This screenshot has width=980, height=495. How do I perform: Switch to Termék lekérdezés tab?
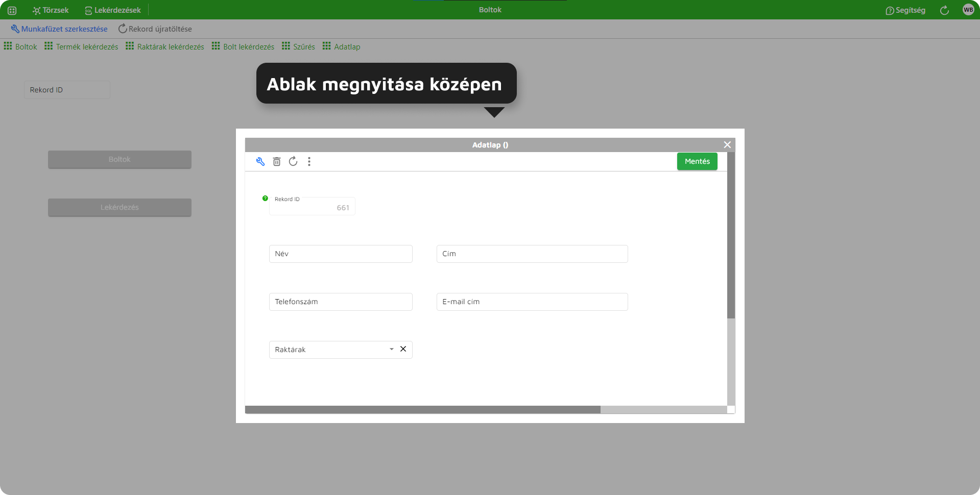click(x=81, y=46)
